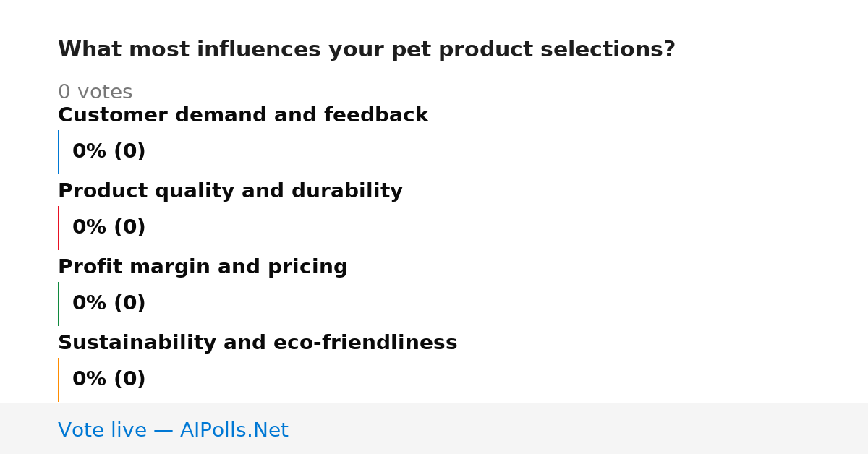Click the green bar under Profit margin
Screen dimensions: 868x454
click(x=58, y=304)
